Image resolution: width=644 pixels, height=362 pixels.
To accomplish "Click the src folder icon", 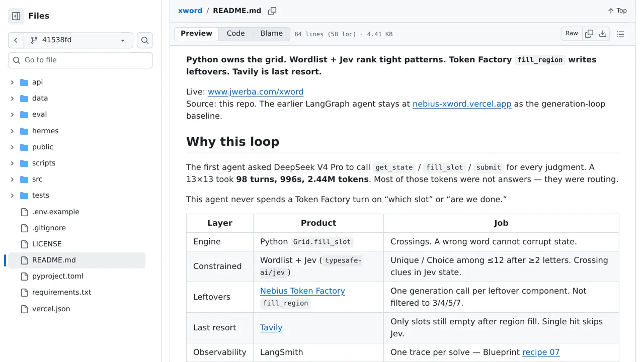I will [x=24, y=179].
